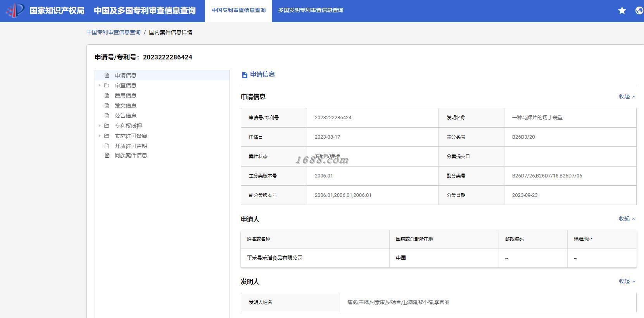Click document icon beside 申请信息 tree item

click(x=107, y=75)
